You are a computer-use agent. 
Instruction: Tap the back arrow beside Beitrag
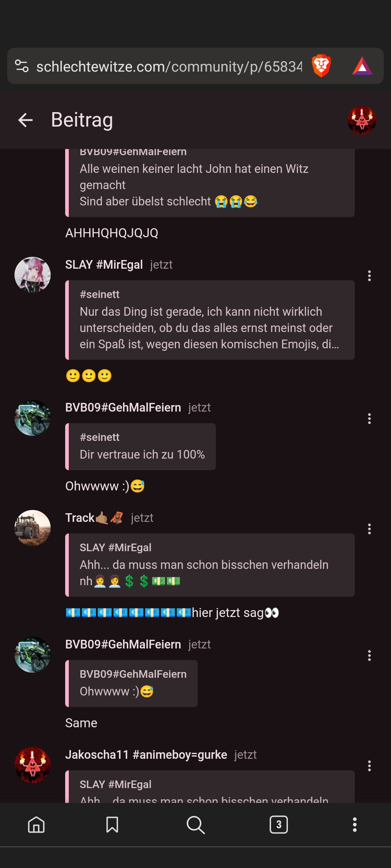click(25, 120)
